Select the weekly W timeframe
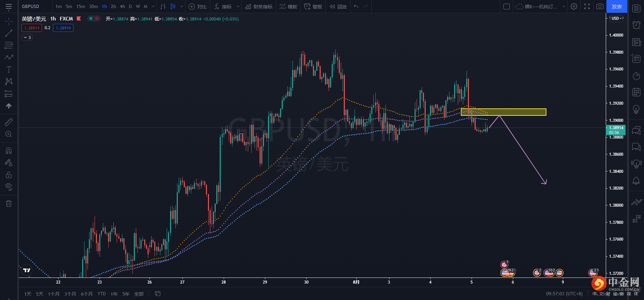Image resolution: width=644 pixels, height=300 pixels. pos(138,6)
